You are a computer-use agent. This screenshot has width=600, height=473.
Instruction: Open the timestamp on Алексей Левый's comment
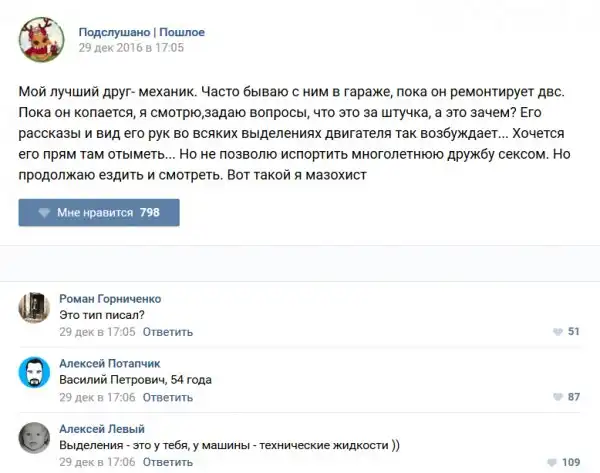coord(97,462)
